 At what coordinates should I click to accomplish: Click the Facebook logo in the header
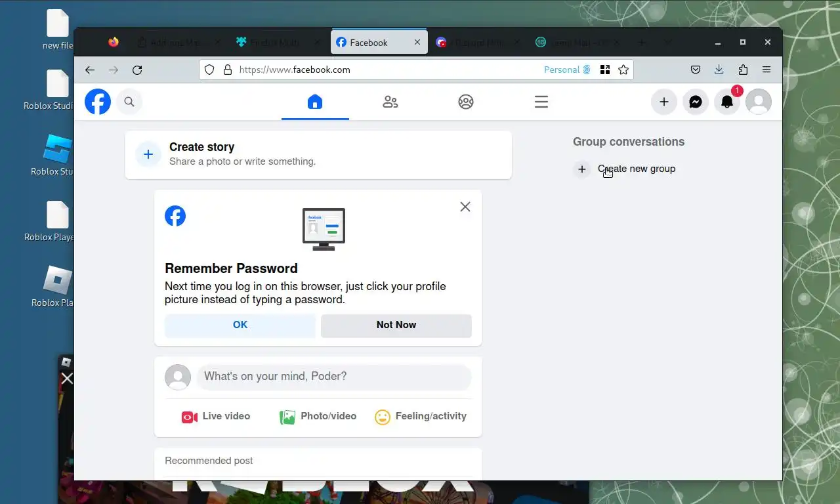[x=98, y=102]
